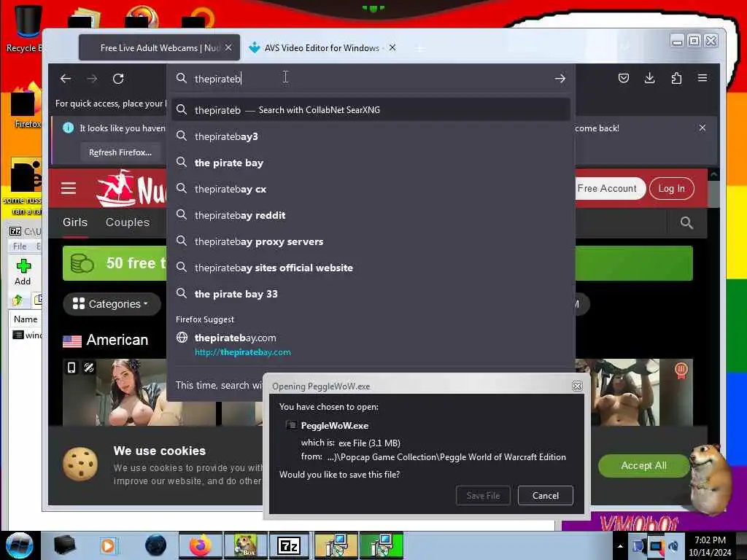This screenshot has width=747, height=560.
Task: Click the go arrow in the address bar
Action: [x=560, y=79]
